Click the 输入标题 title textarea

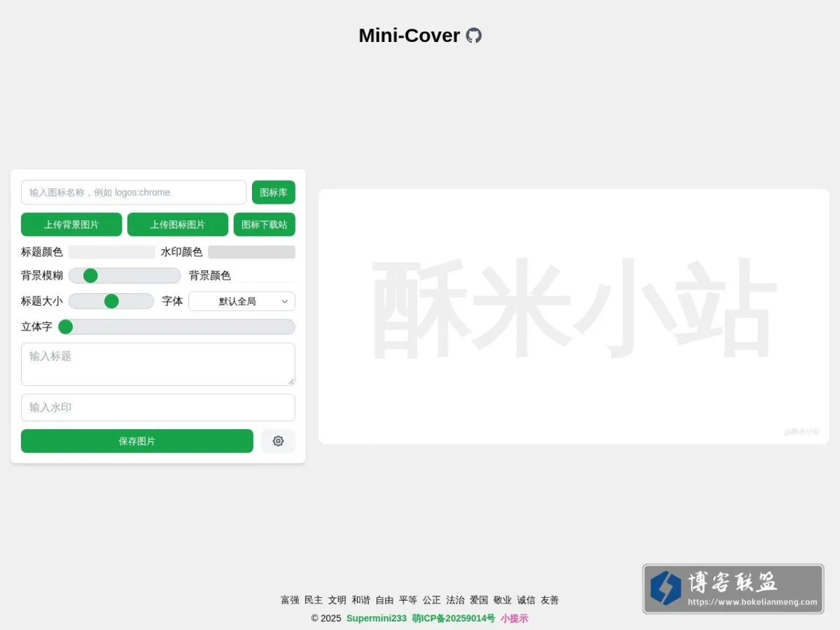pyautogui.click(x=158, y=364)
